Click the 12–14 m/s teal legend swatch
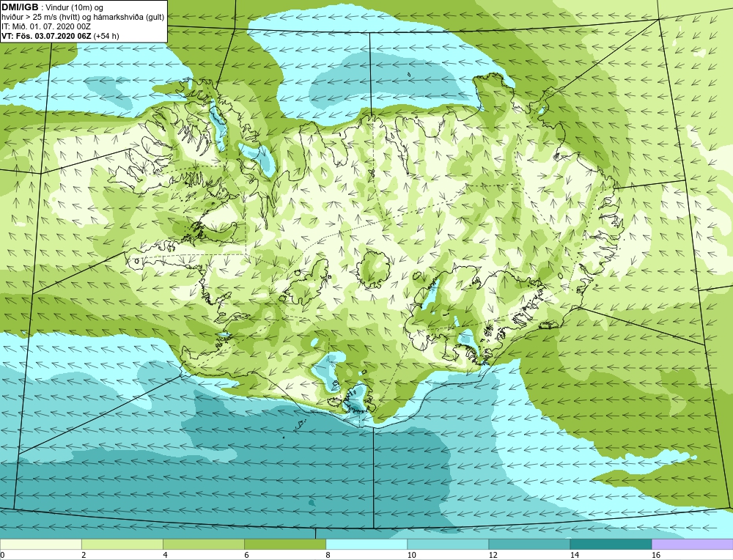The width and height of the screenshot is (733, 560). coord(529,544)
